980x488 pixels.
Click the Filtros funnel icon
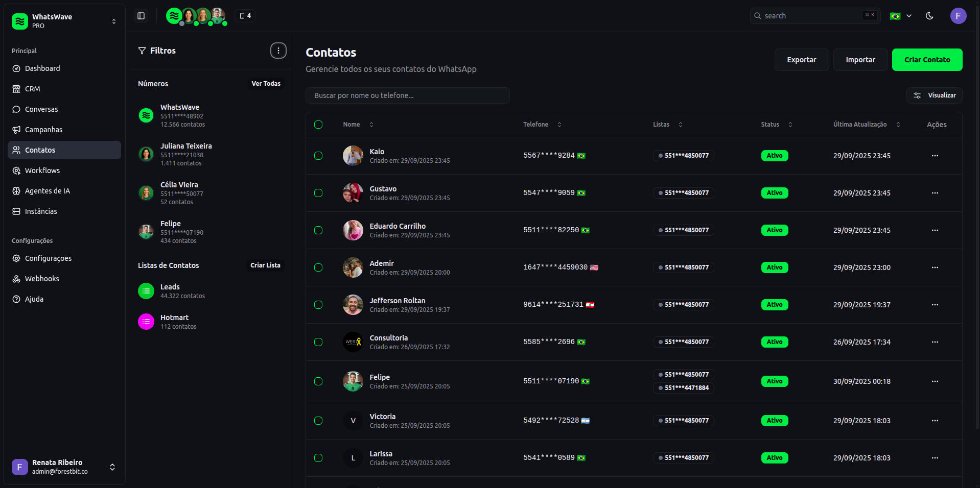click(x=142, y=51)
